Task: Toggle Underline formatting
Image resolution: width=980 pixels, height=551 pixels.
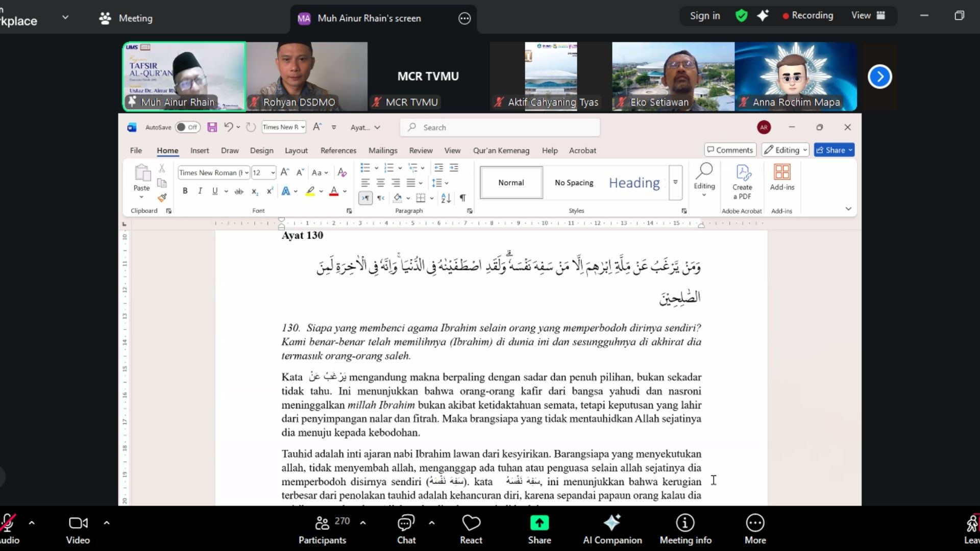Action: point(215,191)
